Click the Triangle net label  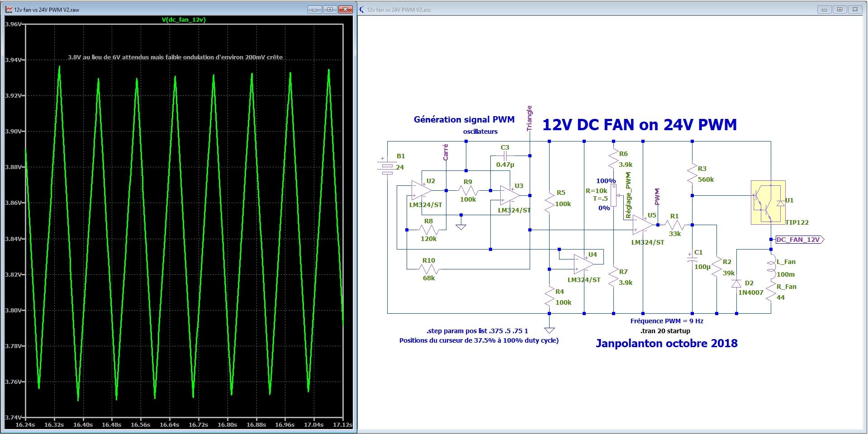530,118
